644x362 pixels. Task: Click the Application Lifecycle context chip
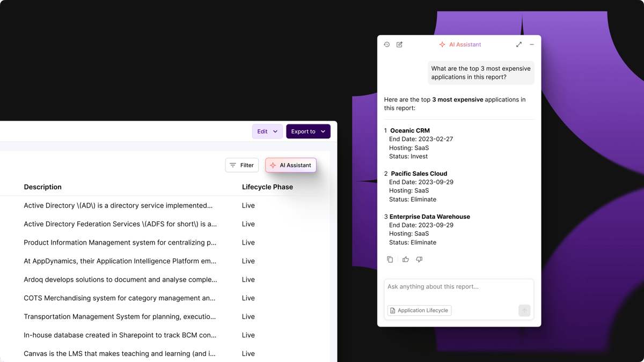pos(419,311)
